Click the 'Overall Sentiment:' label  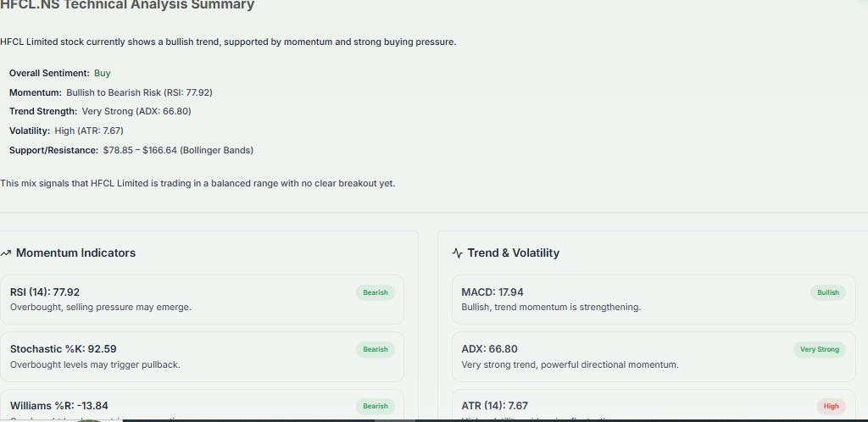(x=49, y=73)
